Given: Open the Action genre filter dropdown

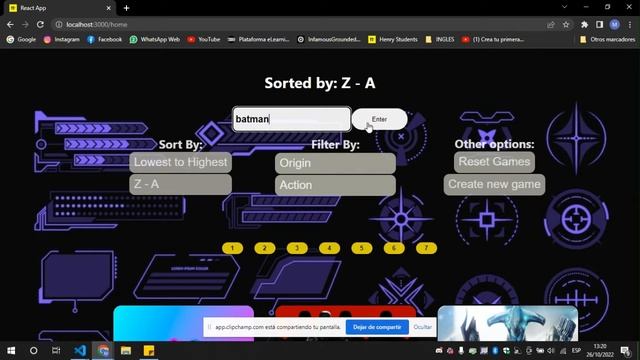Looking at the screenshot, I should coord(335,185).
